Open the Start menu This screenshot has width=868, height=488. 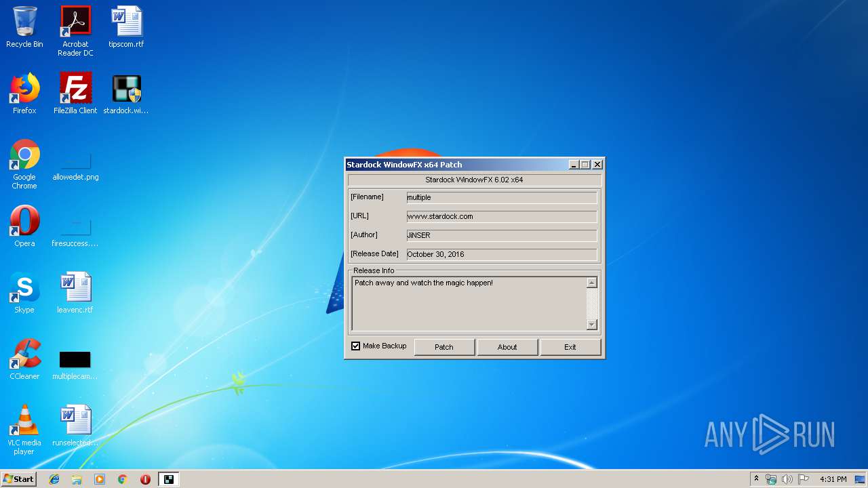[x=19, y=479]
